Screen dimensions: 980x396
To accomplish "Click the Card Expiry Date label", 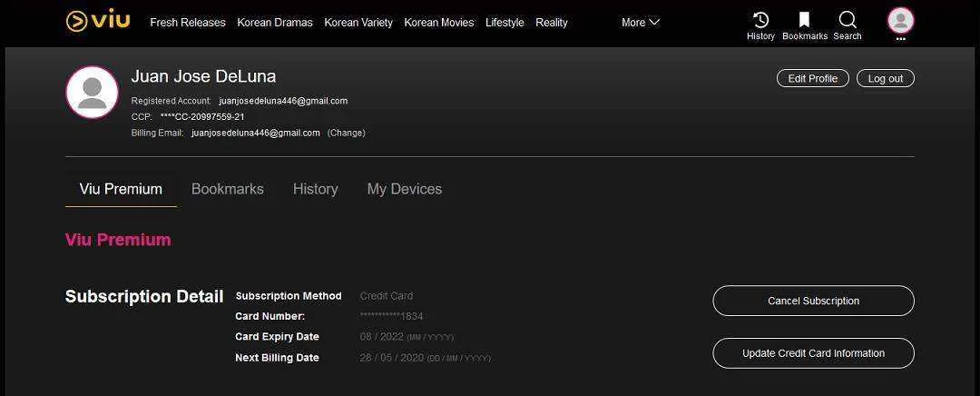I will (277, 337).
